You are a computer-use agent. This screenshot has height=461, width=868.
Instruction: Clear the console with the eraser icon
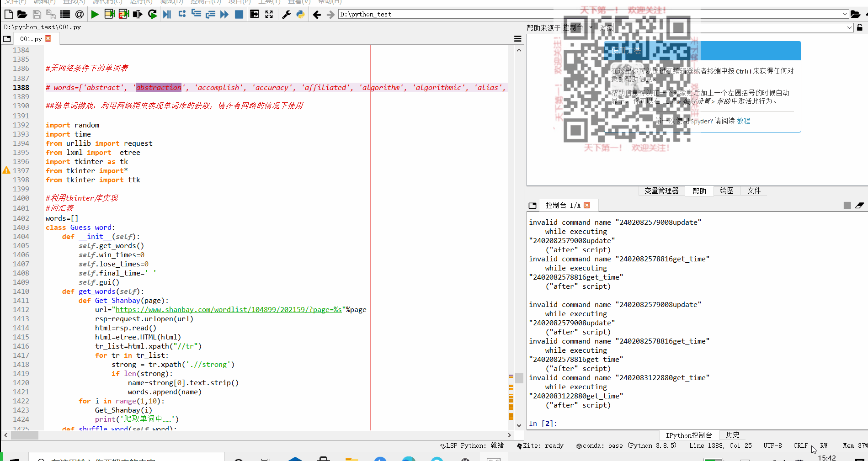[x=859, y=206]
